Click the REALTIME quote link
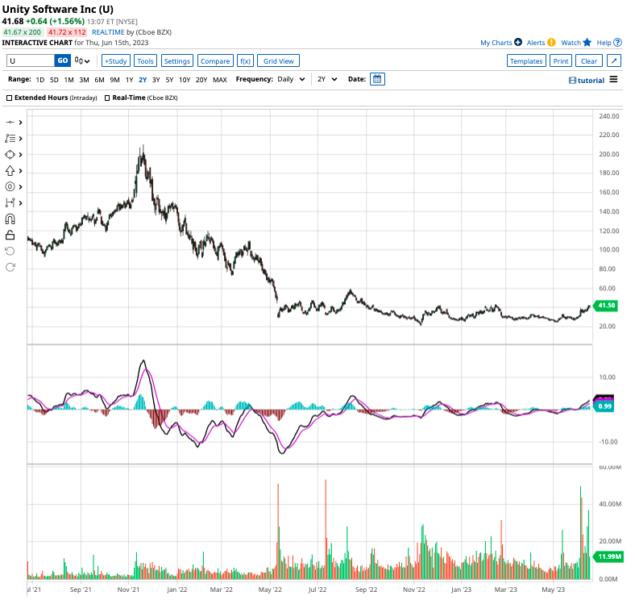635x600 pixels. 108,32
